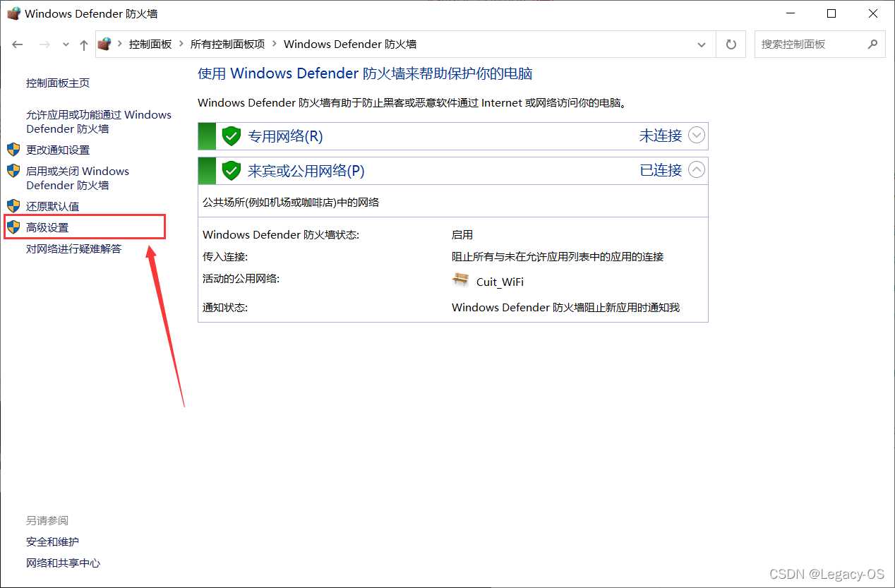Click 启用 firewall state value
Screen dimensions: 895x588
(x=462, y=234)
